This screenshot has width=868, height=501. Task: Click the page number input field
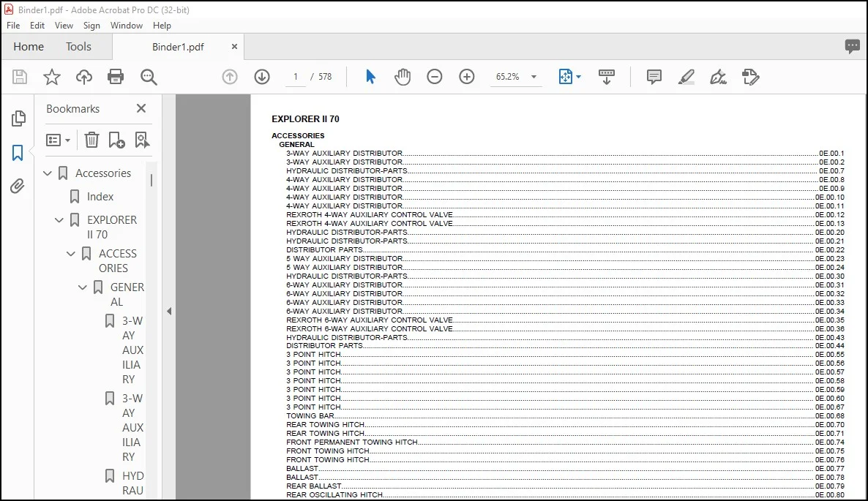[x=296, y=77]
